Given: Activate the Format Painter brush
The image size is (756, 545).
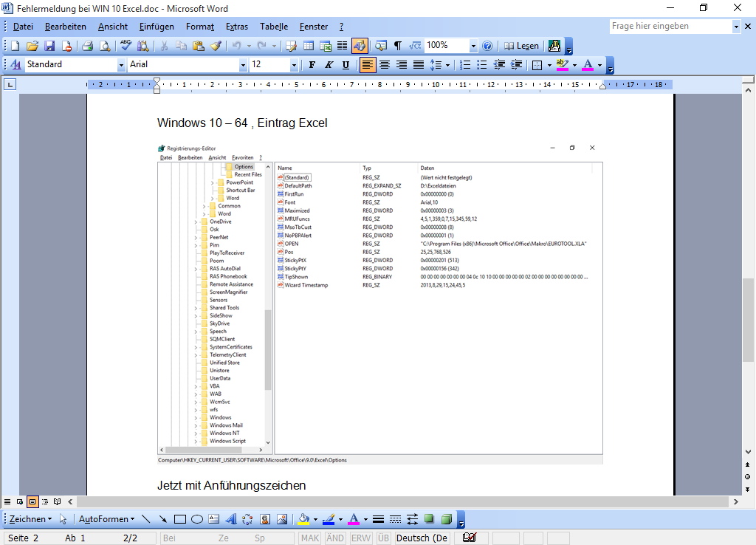Looking at the screenshot, I should pos(216,46).
